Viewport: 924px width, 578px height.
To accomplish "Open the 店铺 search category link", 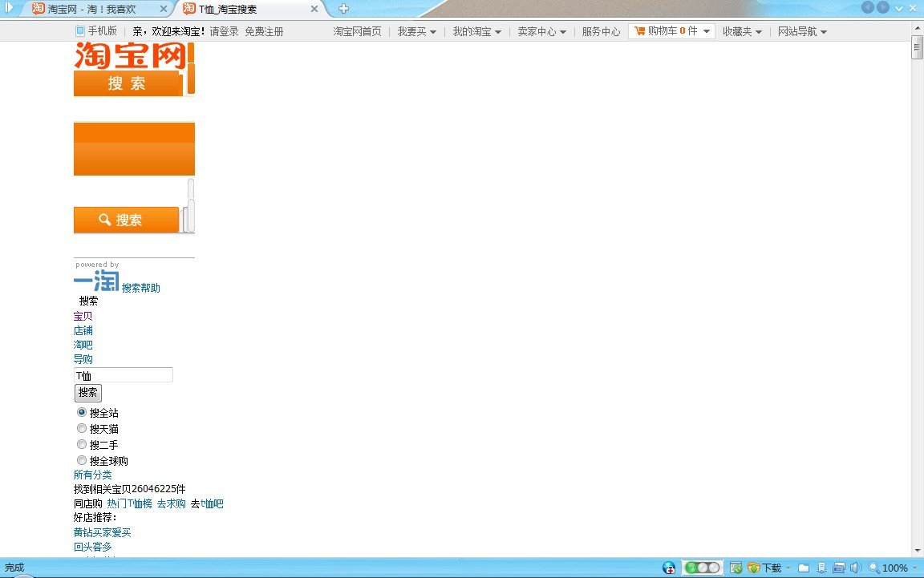I will (83, 330).
